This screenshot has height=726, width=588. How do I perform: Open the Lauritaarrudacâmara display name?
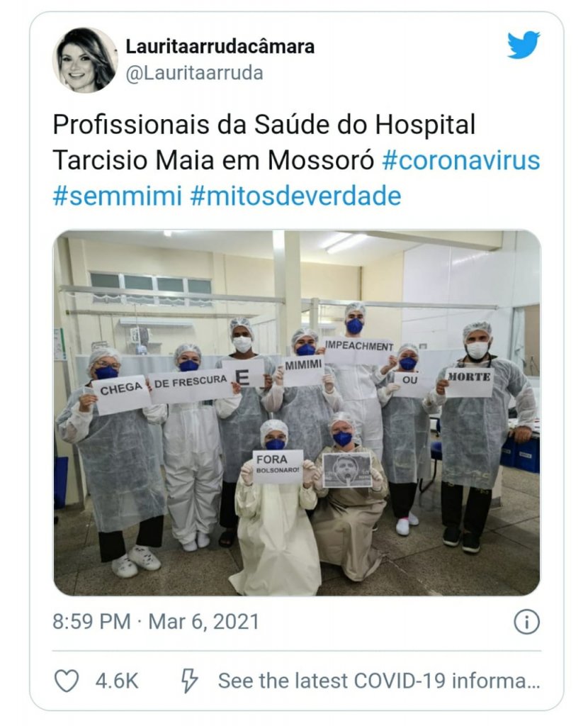pos(220,46)
